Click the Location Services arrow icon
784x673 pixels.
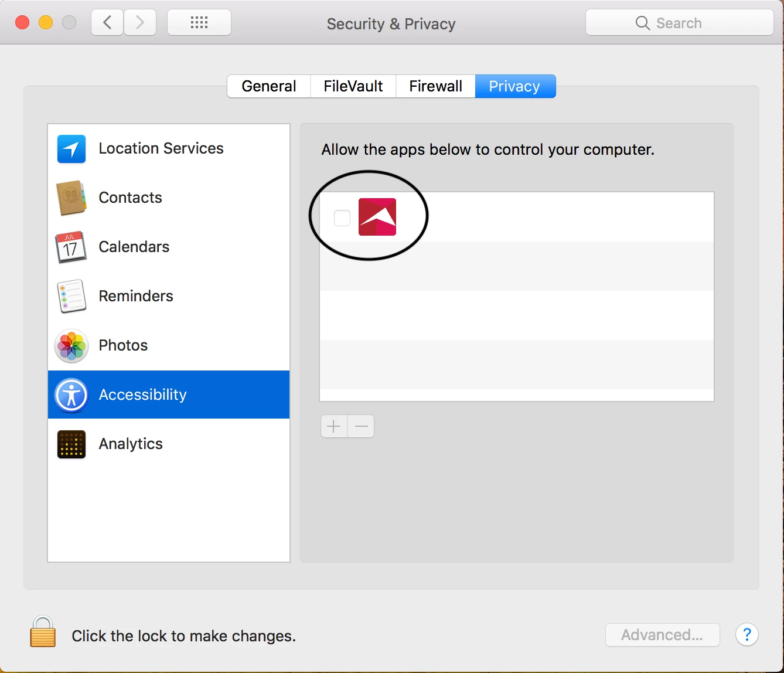[71, 149]
